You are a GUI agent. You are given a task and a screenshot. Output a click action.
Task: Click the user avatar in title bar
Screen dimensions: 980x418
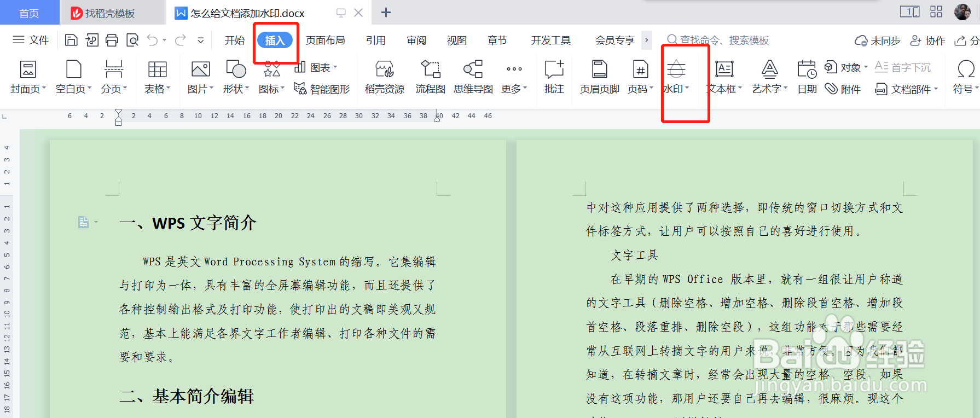tap(962, 11)
